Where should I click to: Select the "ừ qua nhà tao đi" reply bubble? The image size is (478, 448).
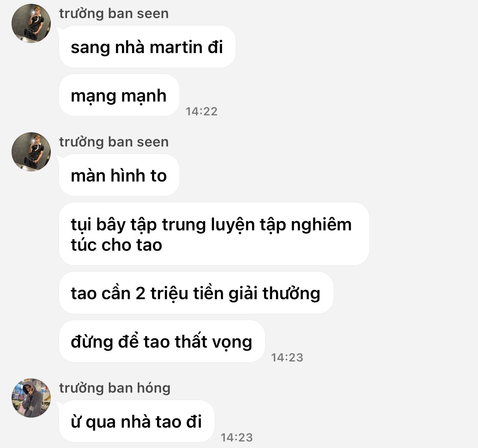(x=136, y=421)
